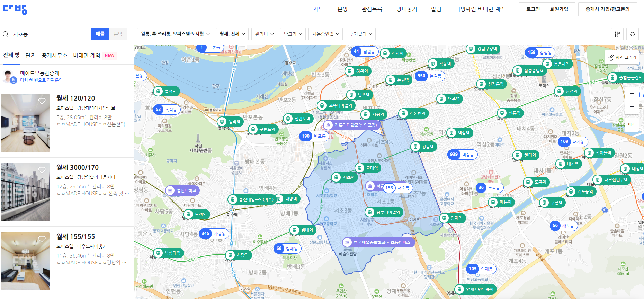Click the 동작역 subway marker
This screenshot has height=299, width=644.
pyautogui.click(x=230, y=122)
